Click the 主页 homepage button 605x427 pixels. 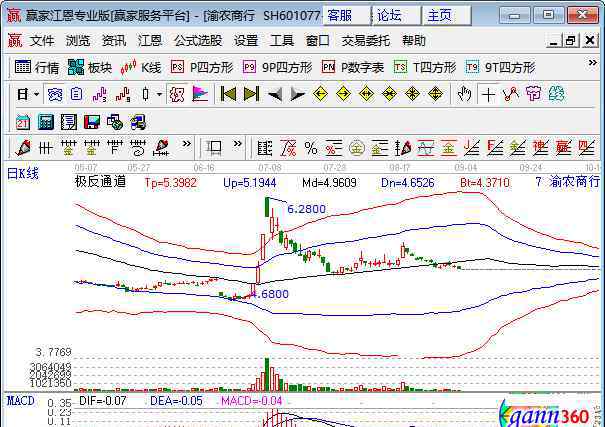click(x=447, y=16)
